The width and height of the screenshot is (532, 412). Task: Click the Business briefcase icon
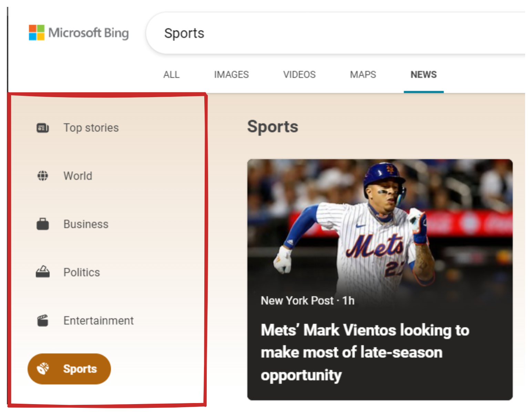(43, 224)
